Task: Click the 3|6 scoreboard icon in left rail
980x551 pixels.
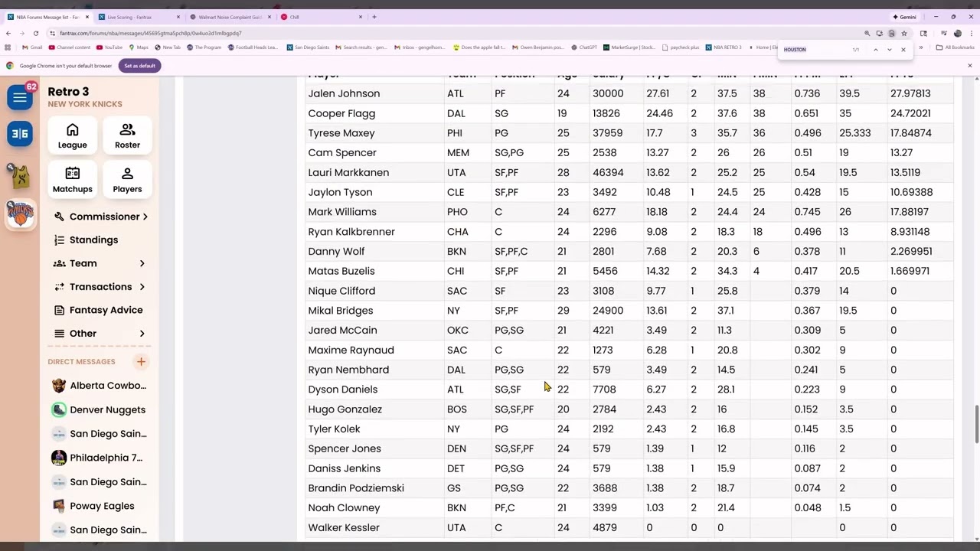Action: tap(20, 134)
